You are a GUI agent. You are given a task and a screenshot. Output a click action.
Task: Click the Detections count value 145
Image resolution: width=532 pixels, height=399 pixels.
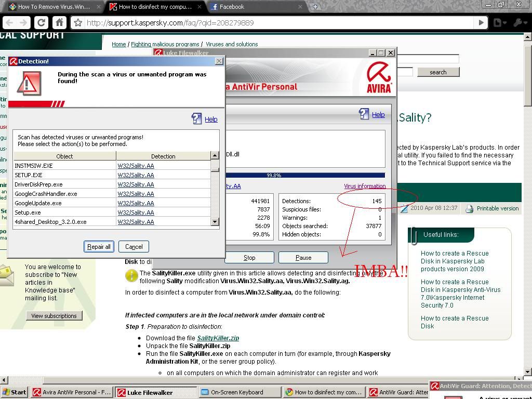(377, 201)
